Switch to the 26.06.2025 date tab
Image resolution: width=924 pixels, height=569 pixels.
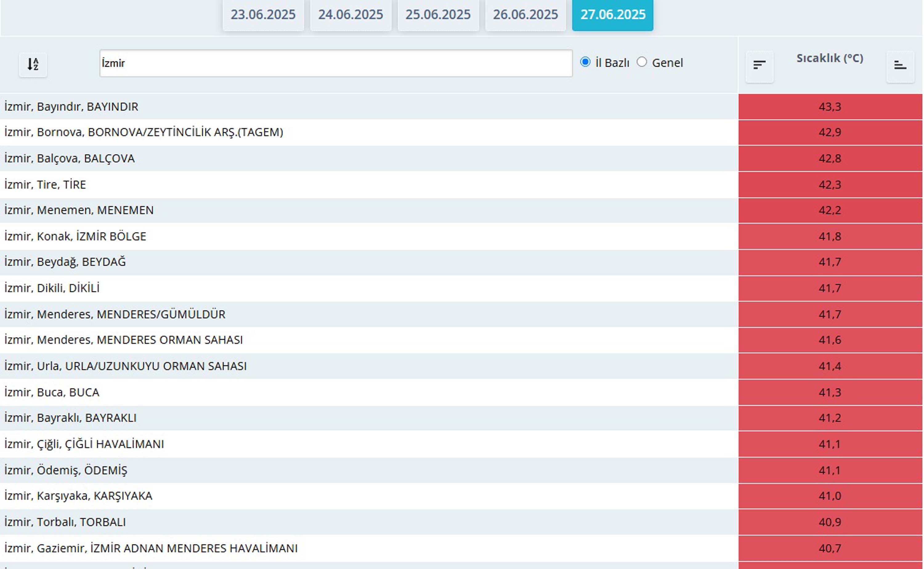[x=525, y=15]
